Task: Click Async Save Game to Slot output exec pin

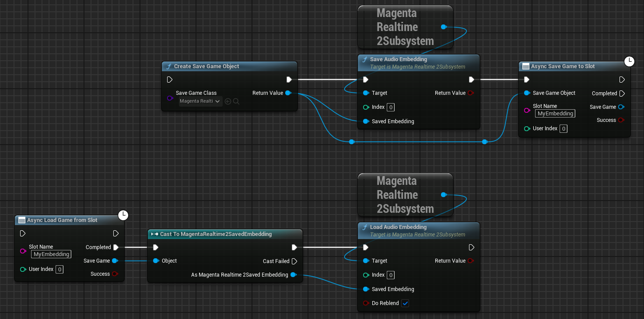Action: point(622,80)
